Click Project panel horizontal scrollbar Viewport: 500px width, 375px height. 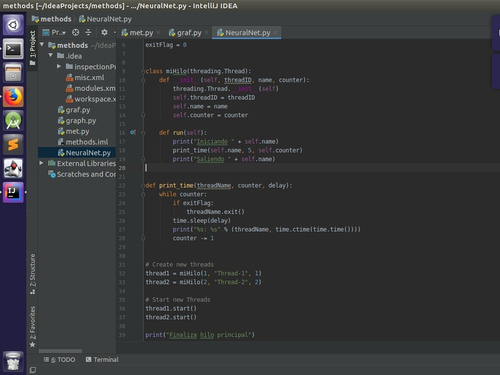[x=60, y=351]
